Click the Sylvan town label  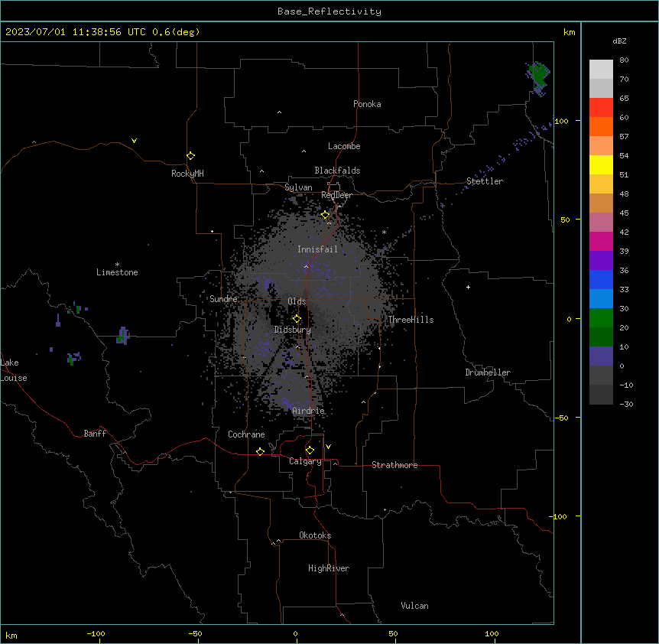coord(298,187)
